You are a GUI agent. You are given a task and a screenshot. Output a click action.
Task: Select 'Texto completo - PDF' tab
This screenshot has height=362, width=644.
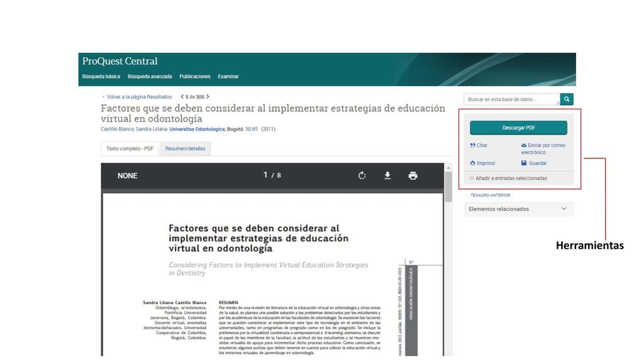tap(130, 148)
